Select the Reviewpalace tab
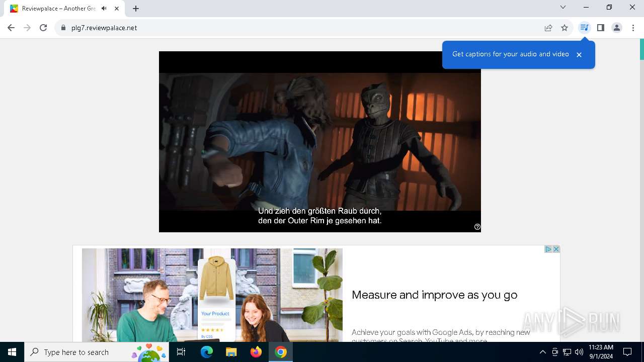Viewport: 644px width, 362px height. (x=64, y=9)
